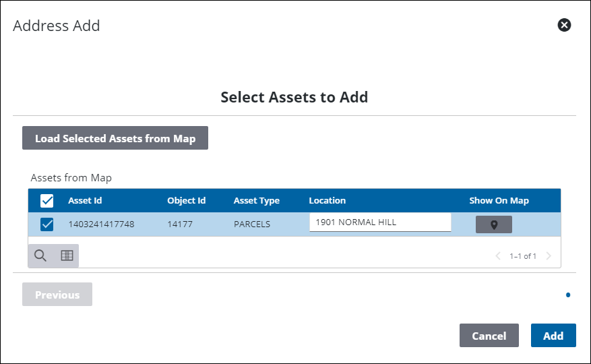
Task: Click the Show On Map column header
Action: pos(499,200)
